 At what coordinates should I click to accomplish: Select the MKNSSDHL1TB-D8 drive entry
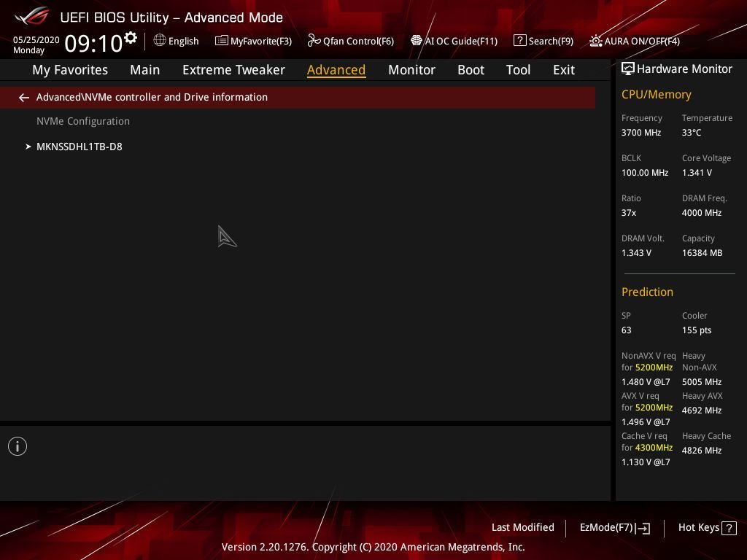[79, 147]
